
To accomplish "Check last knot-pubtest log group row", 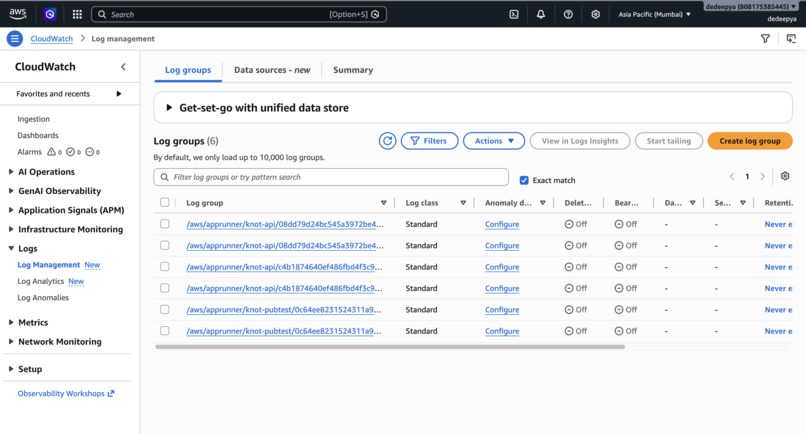I will tap(164, 331).
